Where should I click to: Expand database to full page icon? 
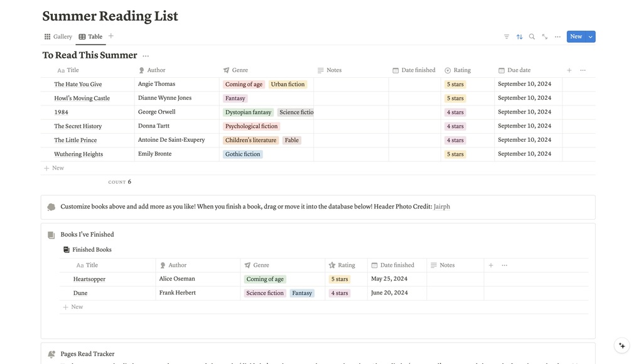[x=544, y=36]
